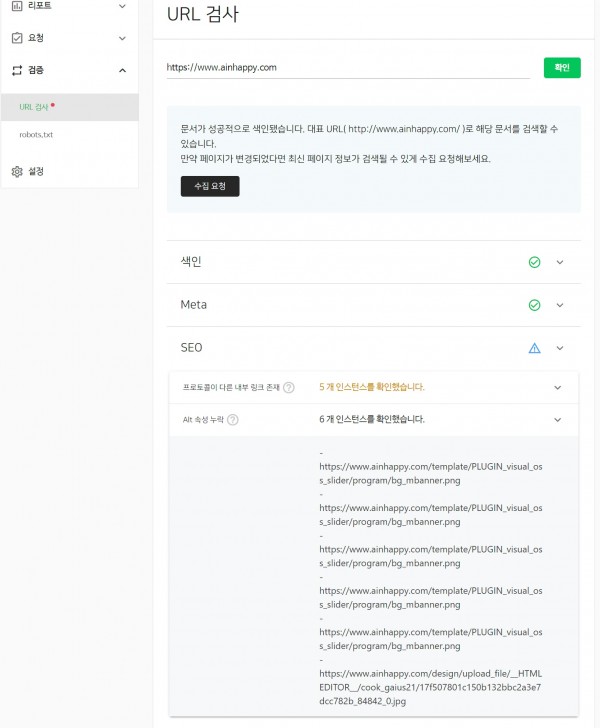Click the 리포트 chart icon in sidebar
The width and height of the screenshot is (600, 728).
point(17,6)
